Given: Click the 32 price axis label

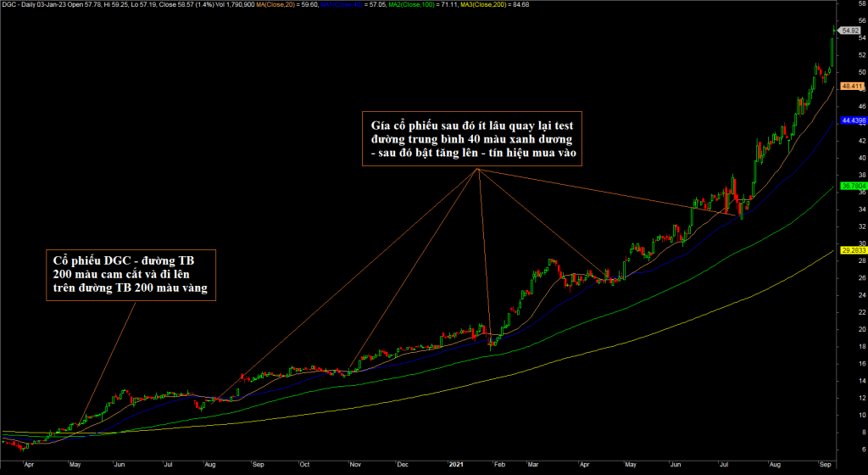Looking at the screenshot, I should [x=862, y=226].
